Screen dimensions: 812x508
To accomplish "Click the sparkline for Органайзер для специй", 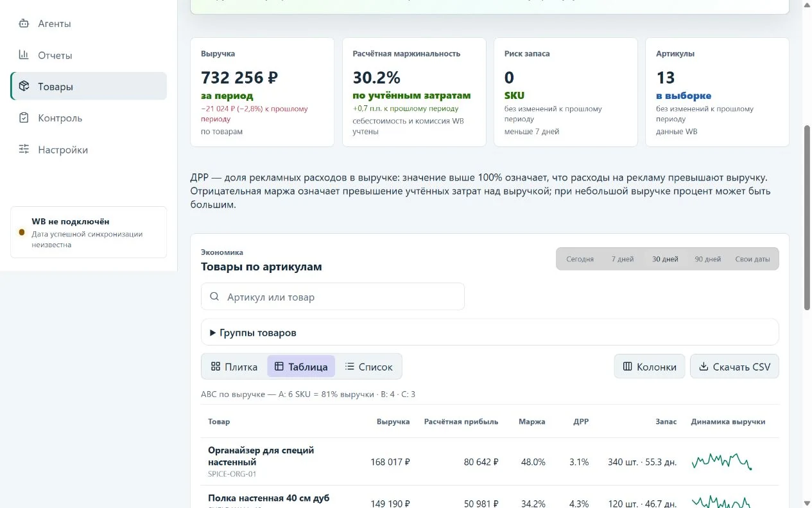I will pos(721,461).
